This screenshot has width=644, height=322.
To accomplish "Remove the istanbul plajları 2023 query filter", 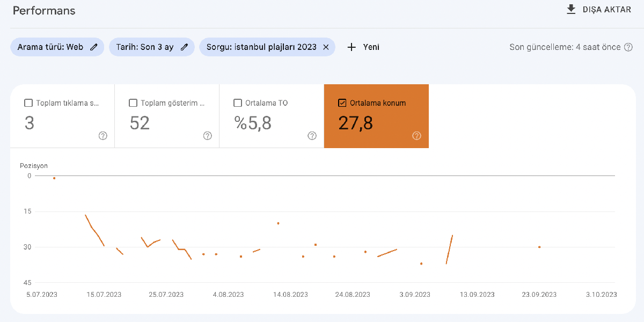I will coord(326,47).
